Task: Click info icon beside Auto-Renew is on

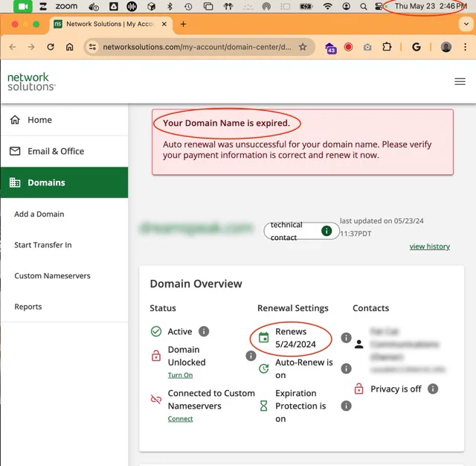Action: tap(346, 368)
